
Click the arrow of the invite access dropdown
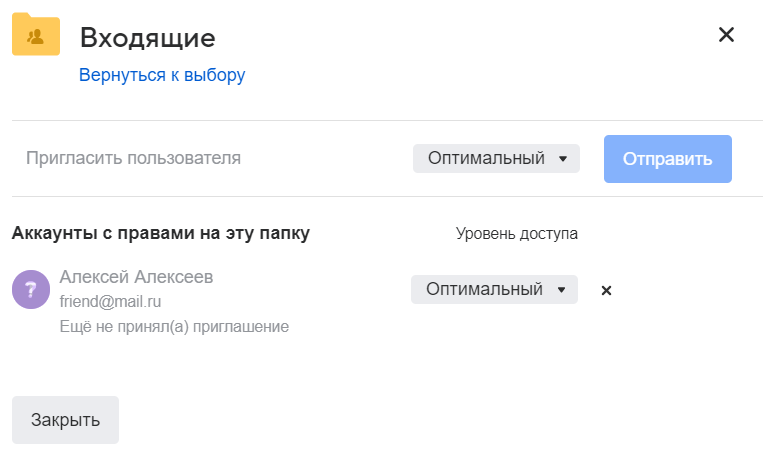pos(563,159)
